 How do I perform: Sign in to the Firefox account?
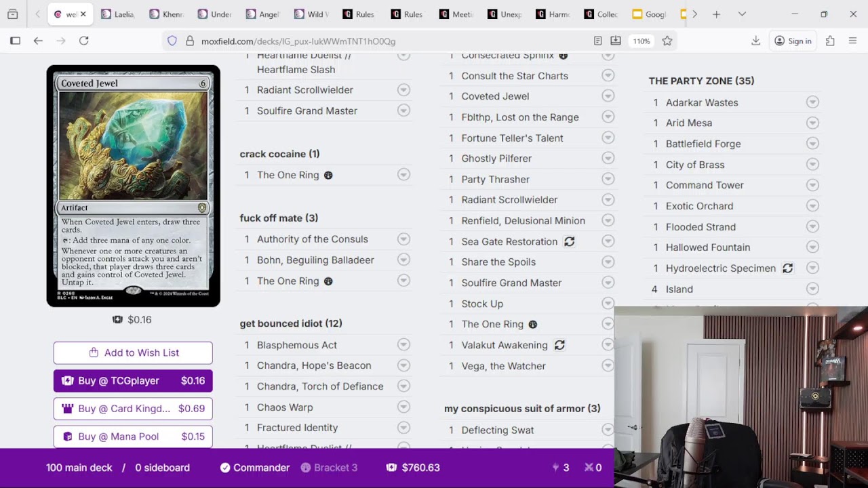pos(793,41)
